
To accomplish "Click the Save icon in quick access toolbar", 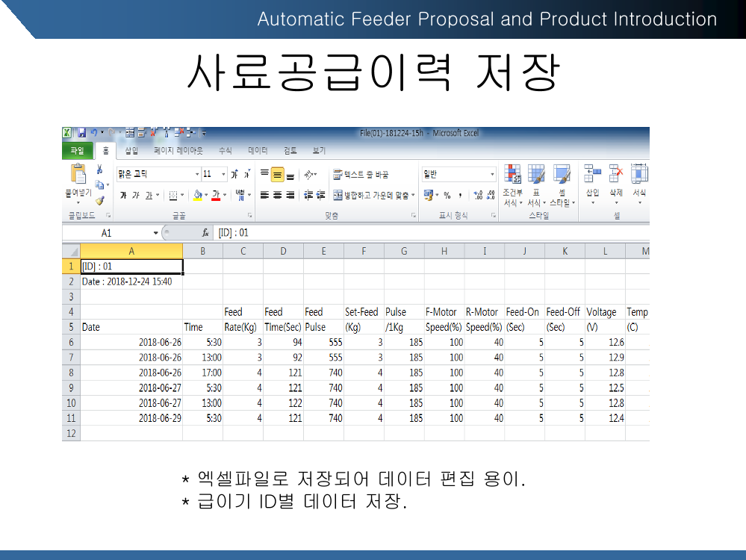I will coord(81,133).
